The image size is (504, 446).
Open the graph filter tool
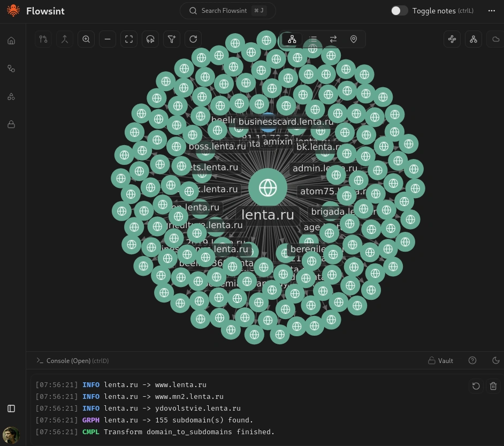[172, 39]
